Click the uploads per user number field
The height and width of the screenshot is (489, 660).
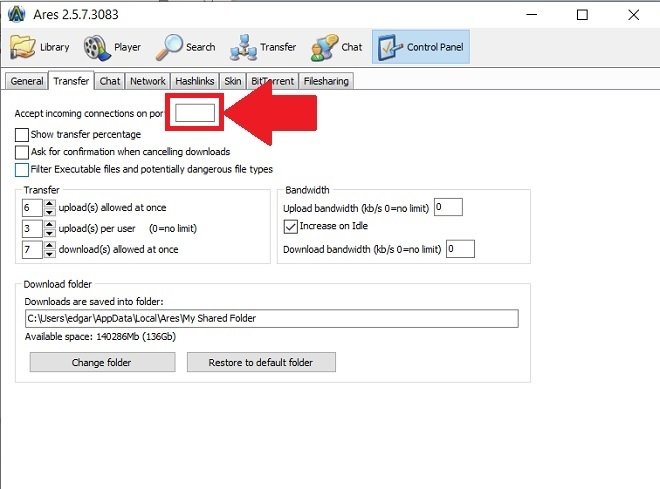pyautogui.click(x=32, y=229)
